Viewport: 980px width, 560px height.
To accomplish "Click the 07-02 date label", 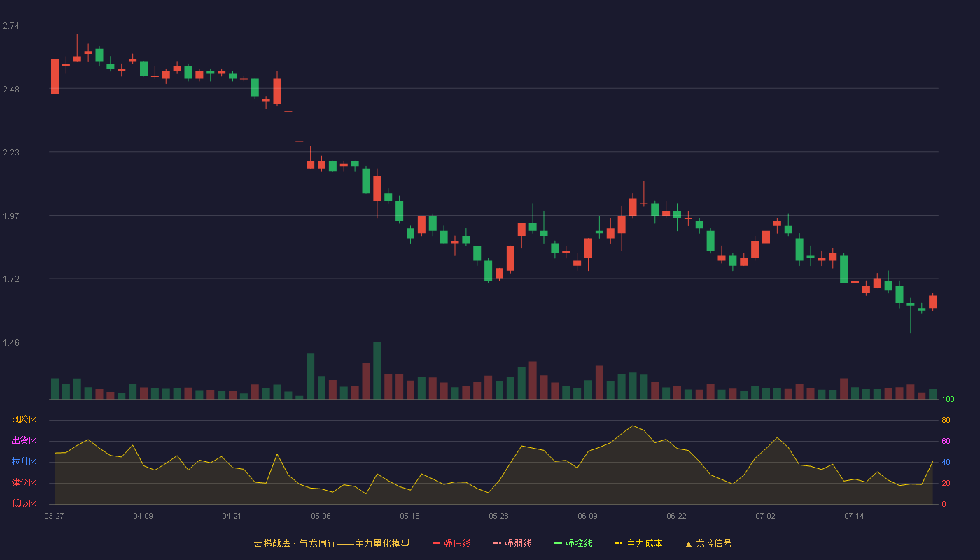I will [x=765, y=516].
